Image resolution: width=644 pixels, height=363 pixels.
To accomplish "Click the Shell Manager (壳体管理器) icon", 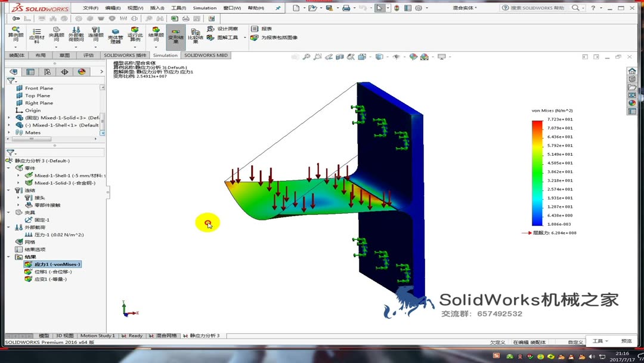I will point(115,33).
